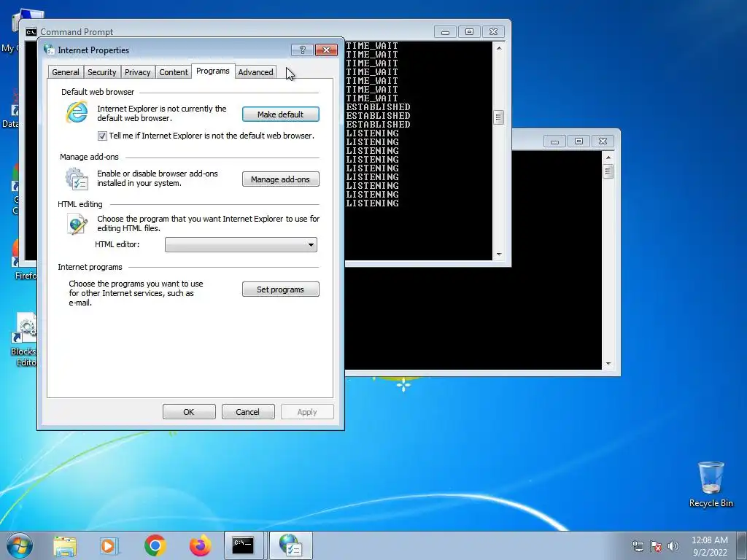This screenshot has width=747, height=560.
Task: Expand the HTML editor dropdown
Action: pos(241,245)
